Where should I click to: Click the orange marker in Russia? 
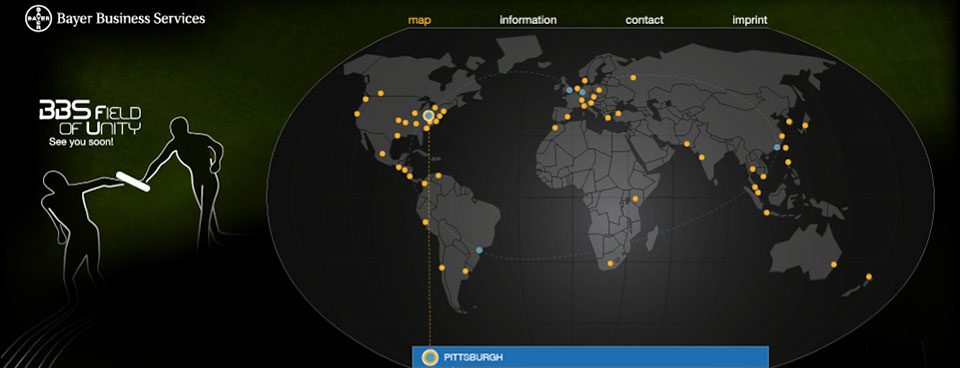click(633, 78)
